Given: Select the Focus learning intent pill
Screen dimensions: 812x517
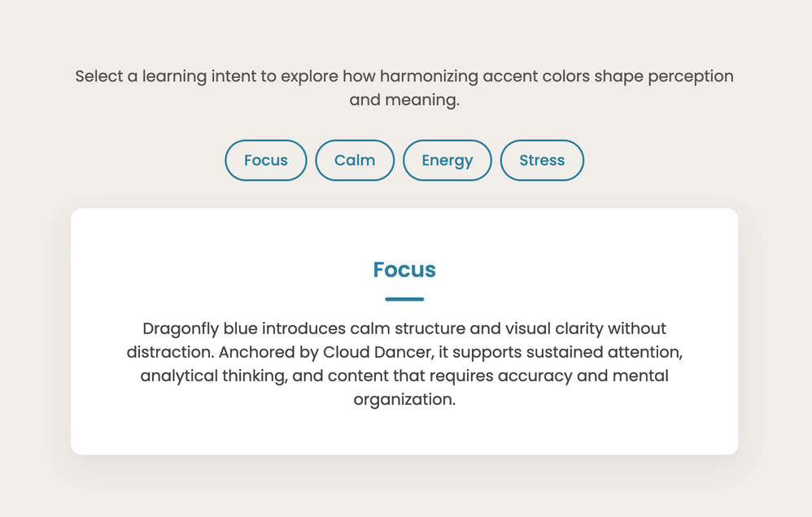Looking at the screenshot, I should tap(266, 160).
